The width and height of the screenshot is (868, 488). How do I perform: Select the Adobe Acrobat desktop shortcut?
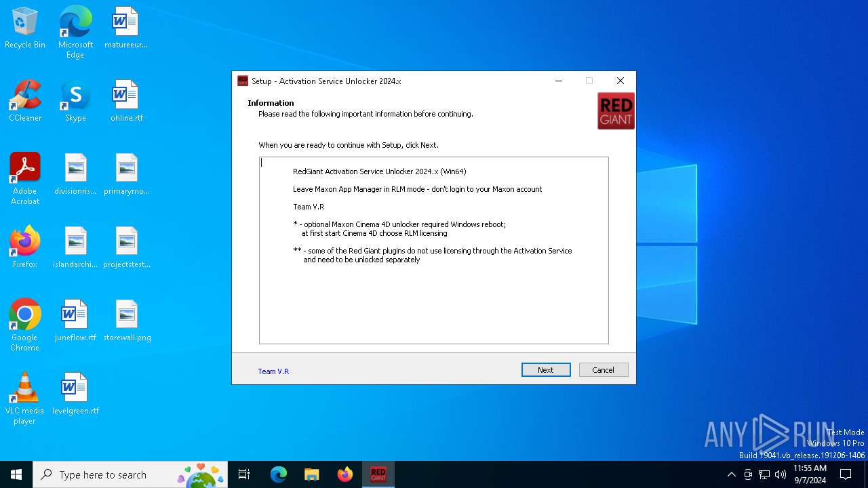pyautogui.click(x=25, y=179)
